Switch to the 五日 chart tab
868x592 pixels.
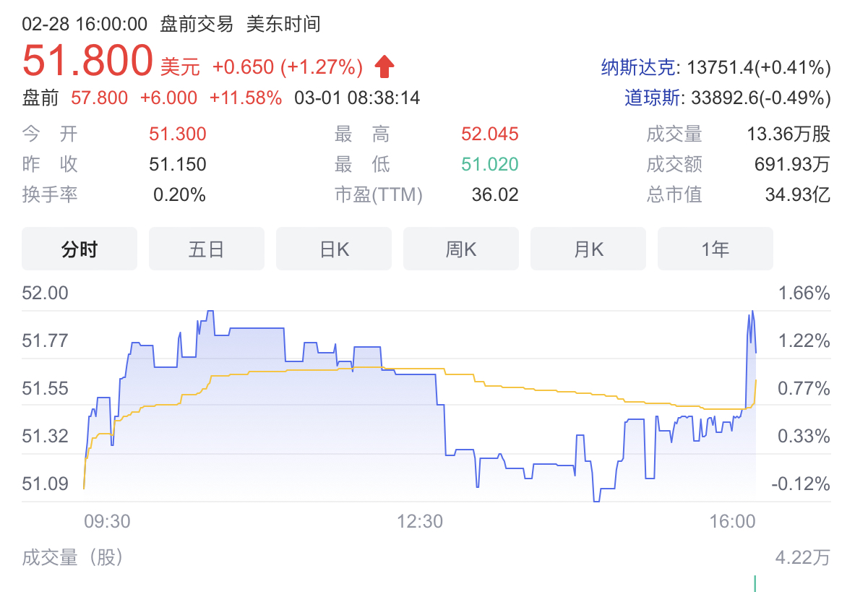(207, 249)
